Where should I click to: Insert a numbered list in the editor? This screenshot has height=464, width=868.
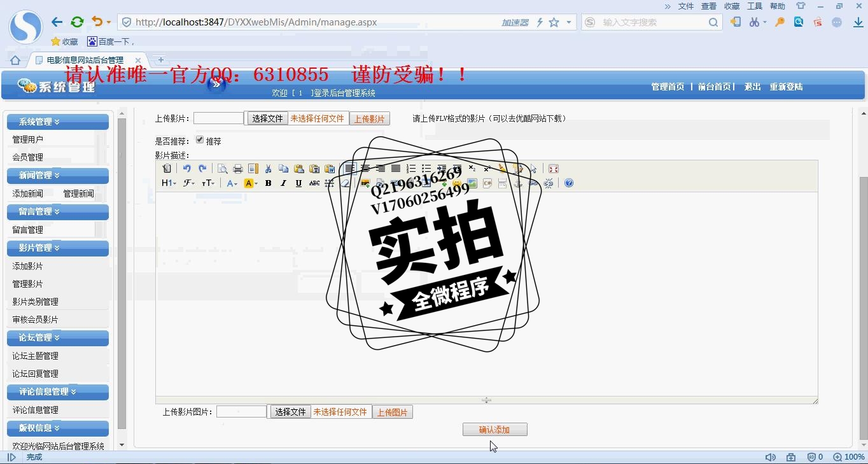[x=411, y=169]
